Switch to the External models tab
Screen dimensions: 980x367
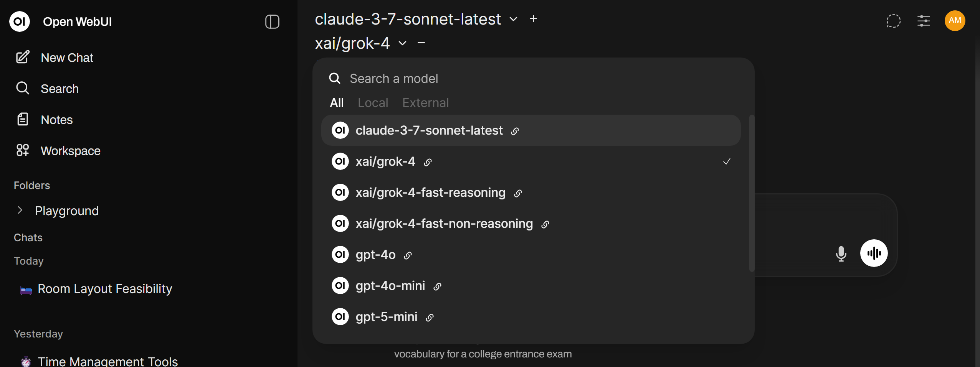(x=425, y=102)
